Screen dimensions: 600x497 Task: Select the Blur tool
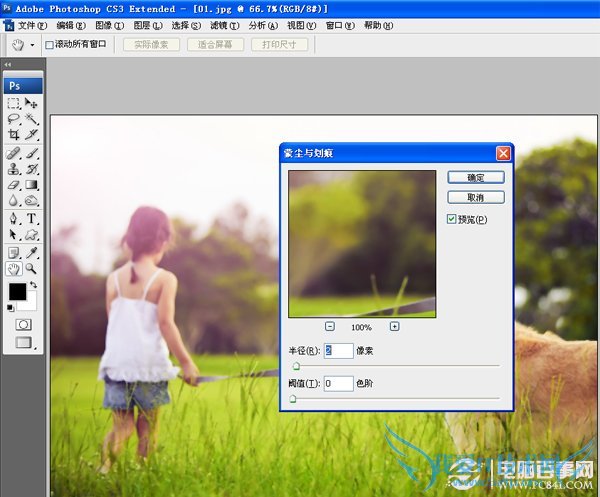pos(14,200)
